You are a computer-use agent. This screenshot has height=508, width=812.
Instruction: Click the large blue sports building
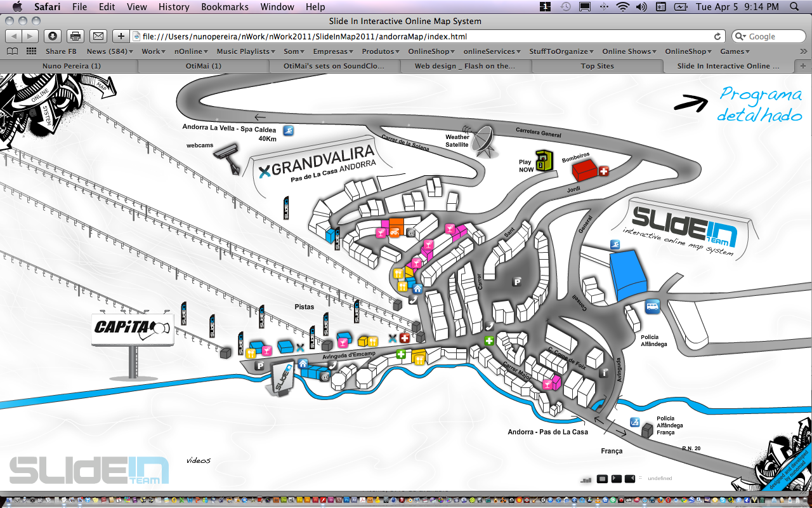(x=628, y=274)
